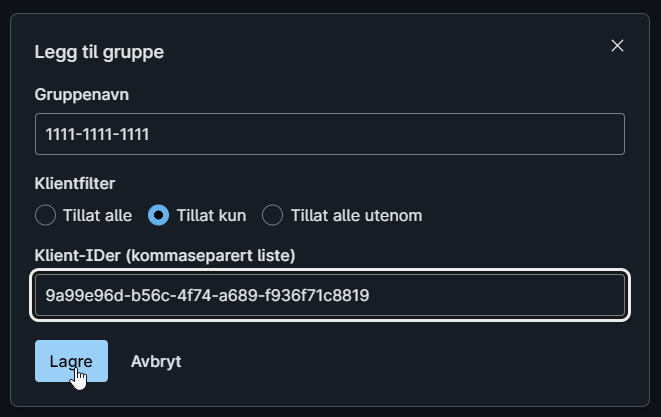
Task: Select the Tillat alle radio button
Action: click(x=45, y=215)
